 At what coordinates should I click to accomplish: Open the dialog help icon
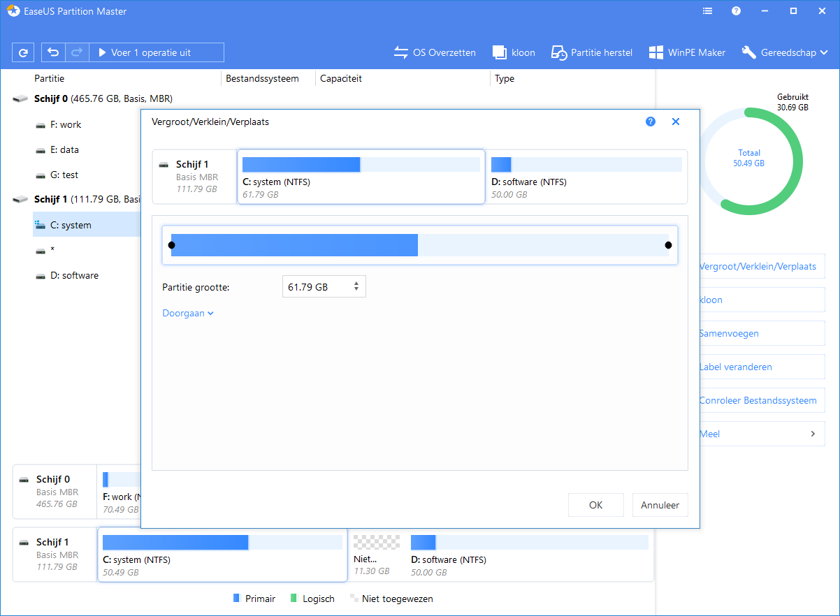pos(651,121)
